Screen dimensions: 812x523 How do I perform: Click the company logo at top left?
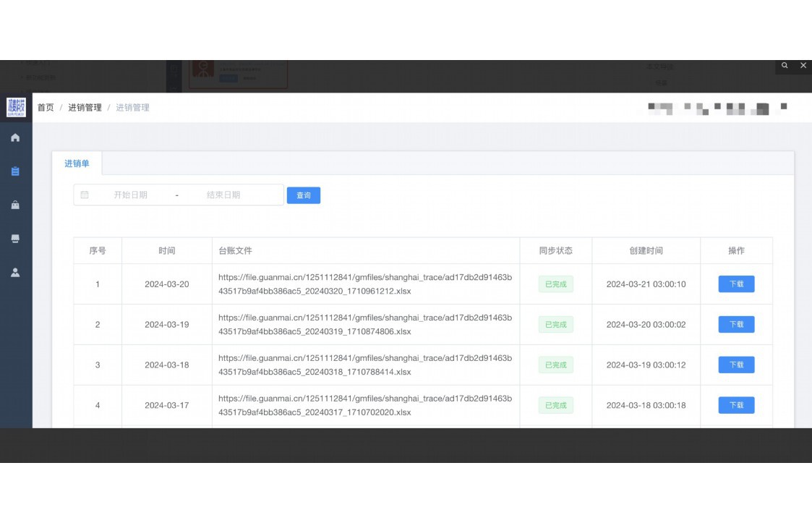(16, 107)
